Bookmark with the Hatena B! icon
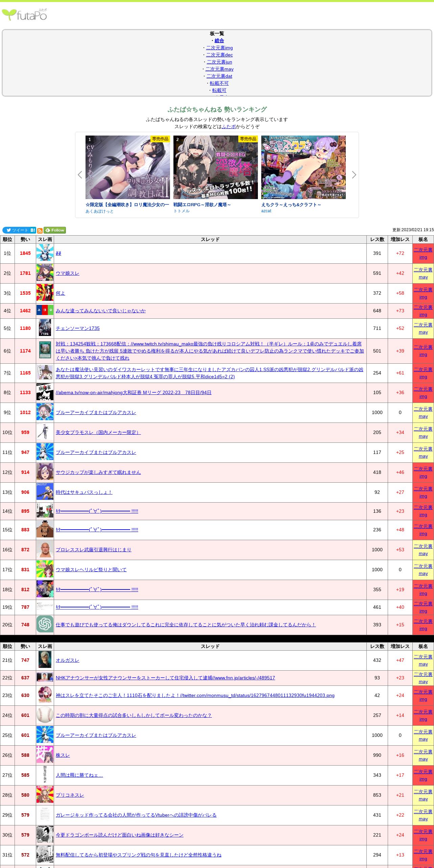This screenshot has width=434, height=868. (x=33, y=230)
